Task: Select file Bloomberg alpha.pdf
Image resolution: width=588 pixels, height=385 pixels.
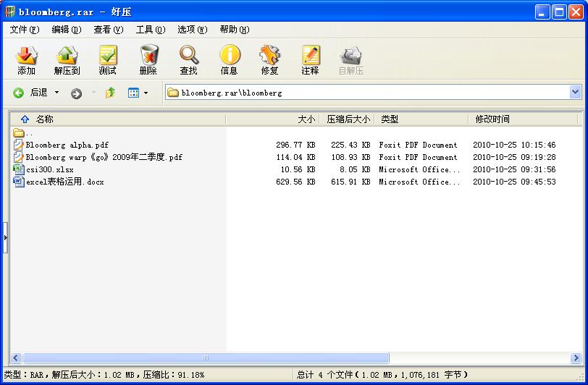Action: [x=67, y=145]
